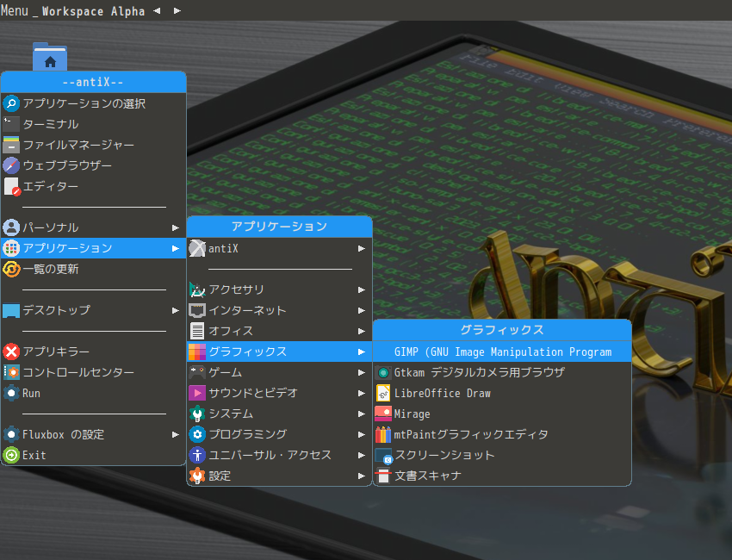Click the アクセサリ category icon
The height and width of the screenshot is (560, 732).
(x=197, y=289)
